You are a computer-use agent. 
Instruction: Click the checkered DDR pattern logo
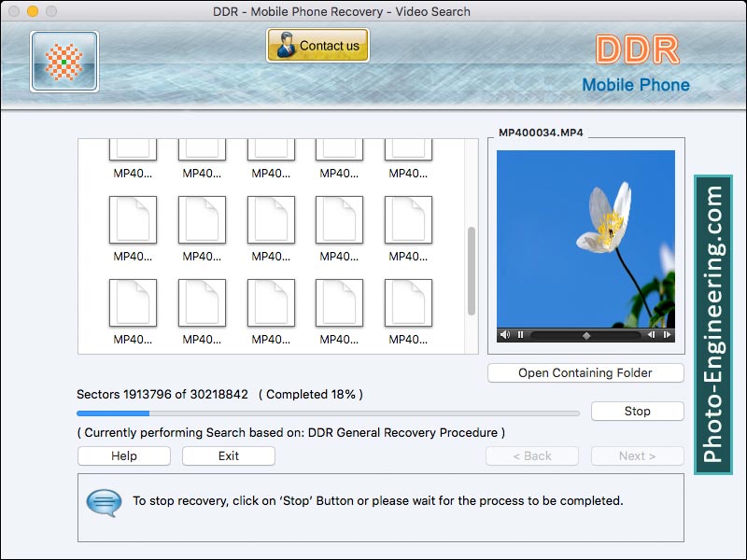[63, 61]
